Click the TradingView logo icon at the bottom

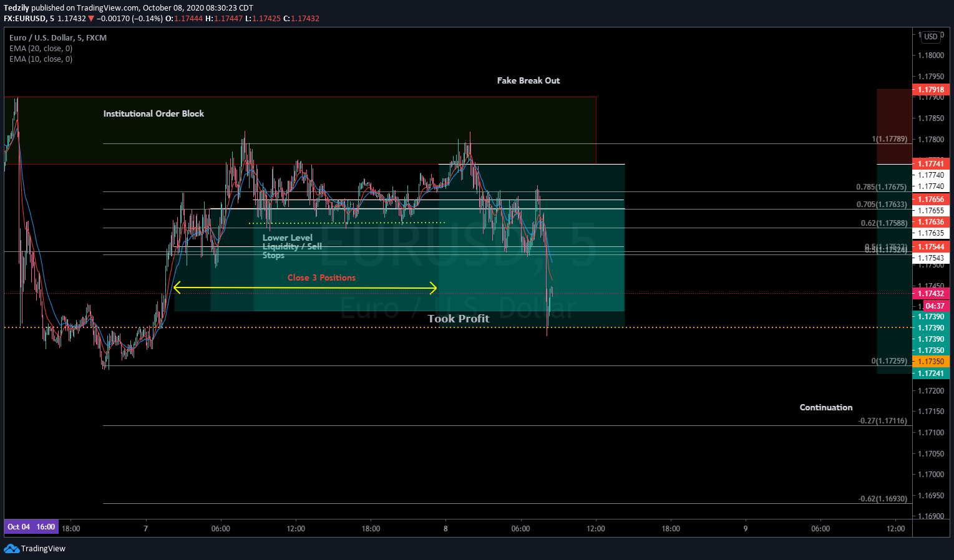tap(11, 548)
